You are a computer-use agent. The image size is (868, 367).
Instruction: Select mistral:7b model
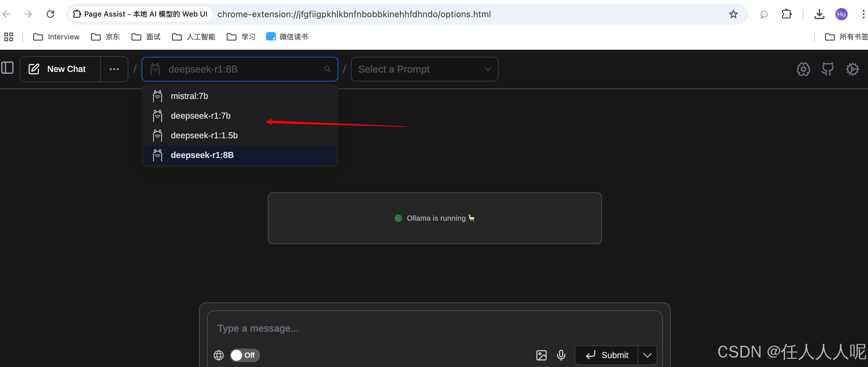[x=240, y=96]
